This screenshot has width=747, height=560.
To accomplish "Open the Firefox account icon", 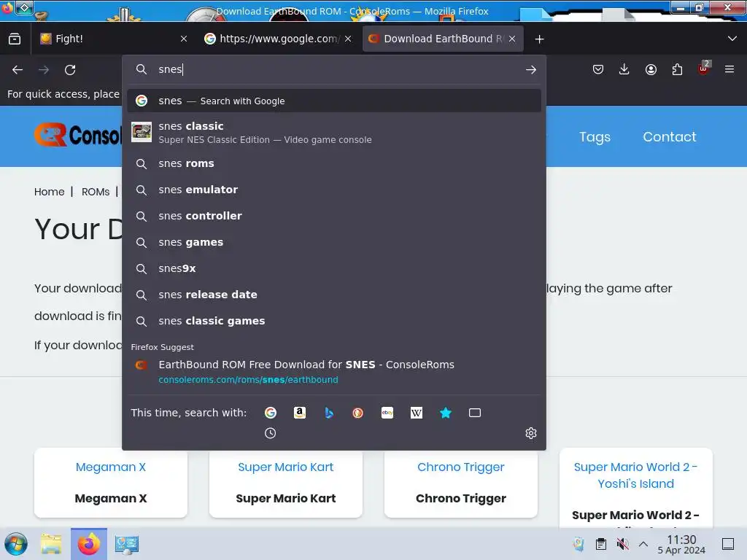I will (651, 69).
